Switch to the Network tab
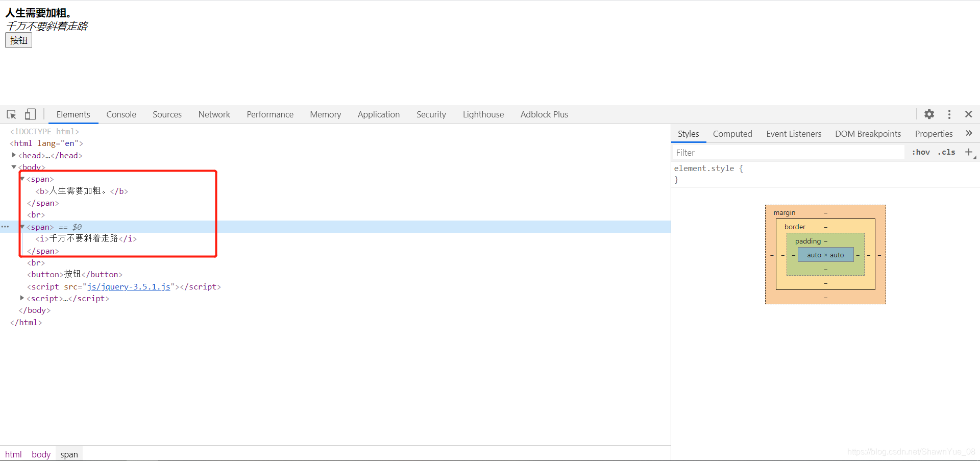Image resolution: width=980 pixels, height=461 pixels. 214,114
